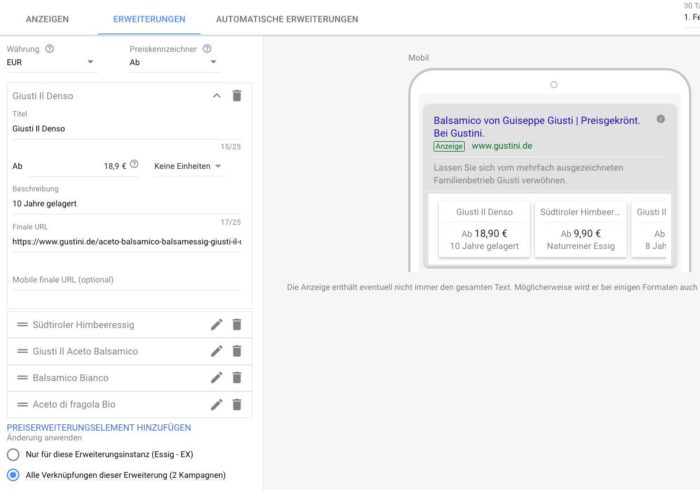Viewport: 700px width, 490px height.
Task: Click the ad description text in preview
Action: pos(528,174)
